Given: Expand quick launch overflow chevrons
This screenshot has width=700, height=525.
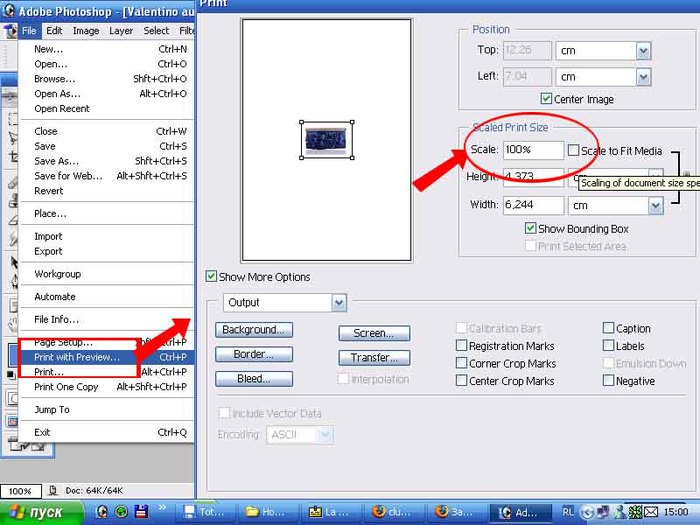Looking at the screenshot, I should 162,507.
